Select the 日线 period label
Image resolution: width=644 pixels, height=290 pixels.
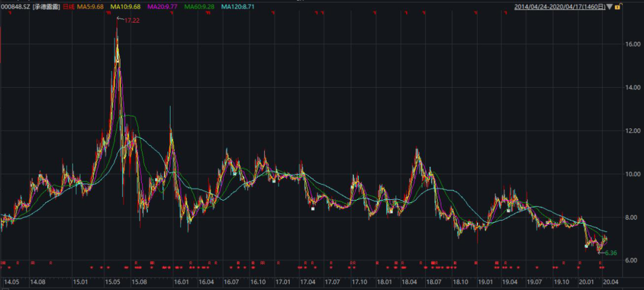tap(69, 7)
